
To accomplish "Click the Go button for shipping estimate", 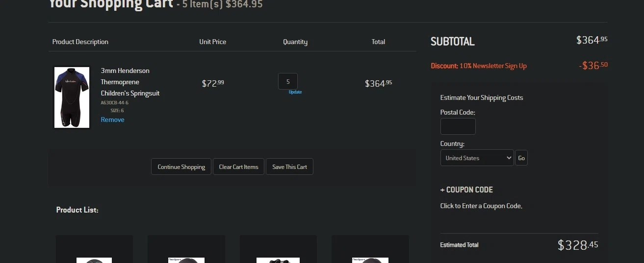I will click(x=521, y=158).
